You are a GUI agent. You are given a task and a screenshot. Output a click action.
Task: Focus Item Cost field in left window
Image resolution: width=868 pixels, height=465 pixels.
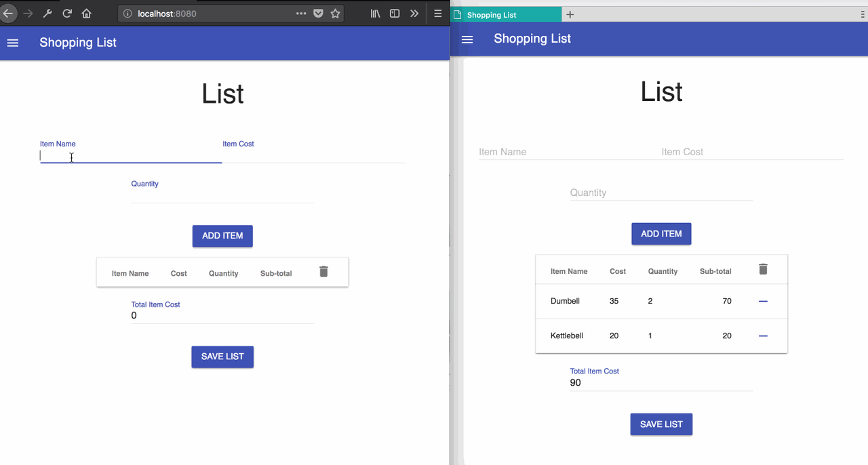[313, 155]
